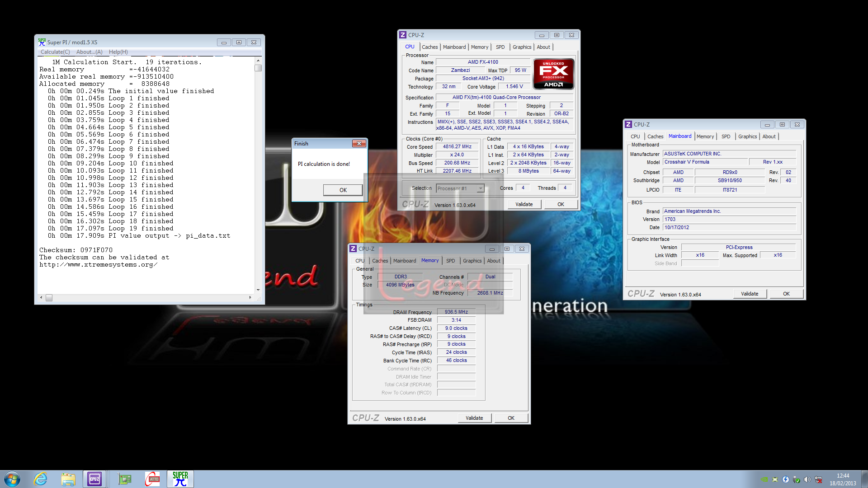Open Calculate menu in Super PI
This screenshot has width=868, height=488.
[x=55, y=52]
